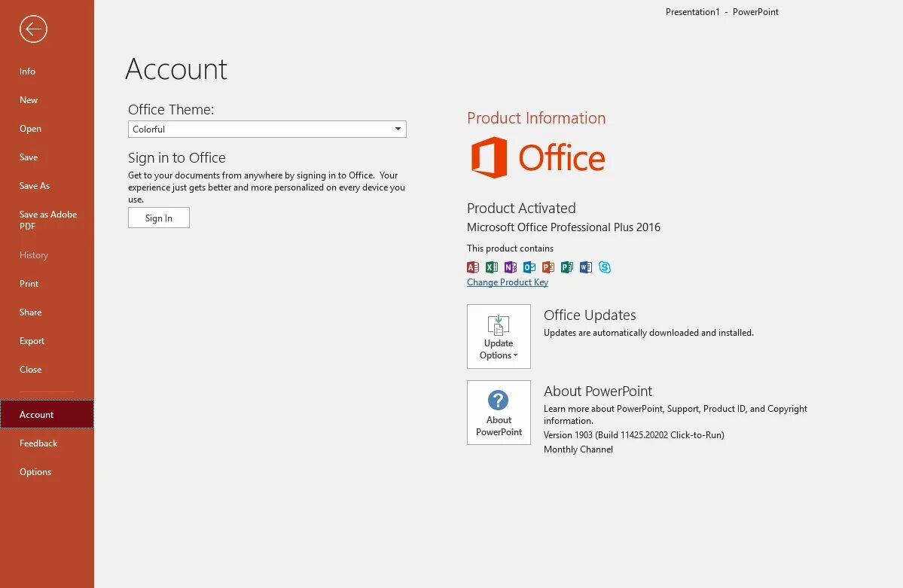This screenshot has width=903, height=588.
Task: Choose Save in the sidebar
Action: 47,157
